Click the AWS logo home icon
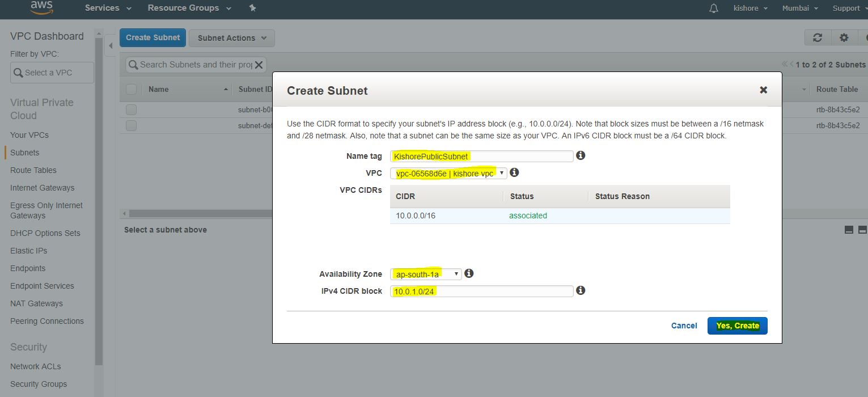The image size is (868, 397). pyautogui.click(x=41, y=7)
